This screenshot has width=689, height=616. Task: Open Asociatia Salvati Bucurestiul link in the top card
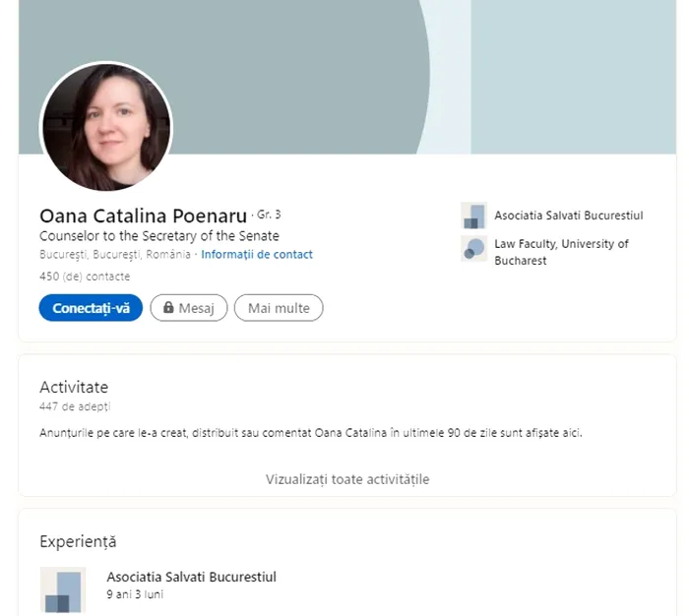point(568,216)
